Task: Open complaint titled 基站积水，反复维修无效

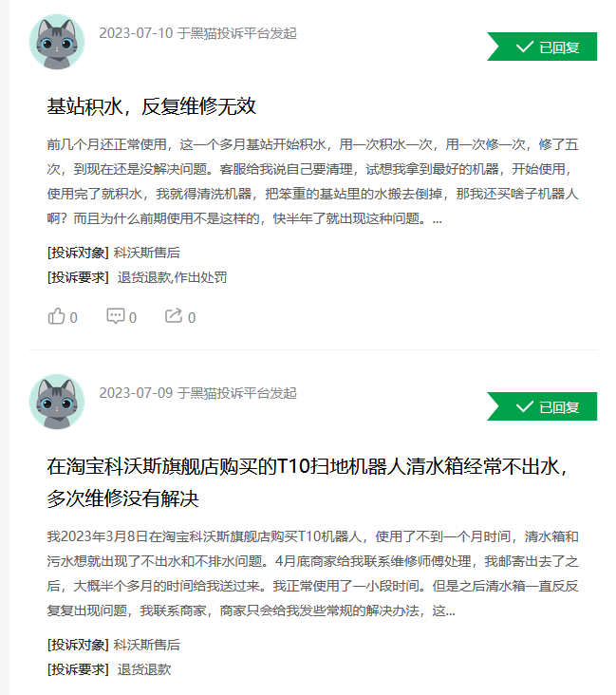Action: (x=152, y=106)
